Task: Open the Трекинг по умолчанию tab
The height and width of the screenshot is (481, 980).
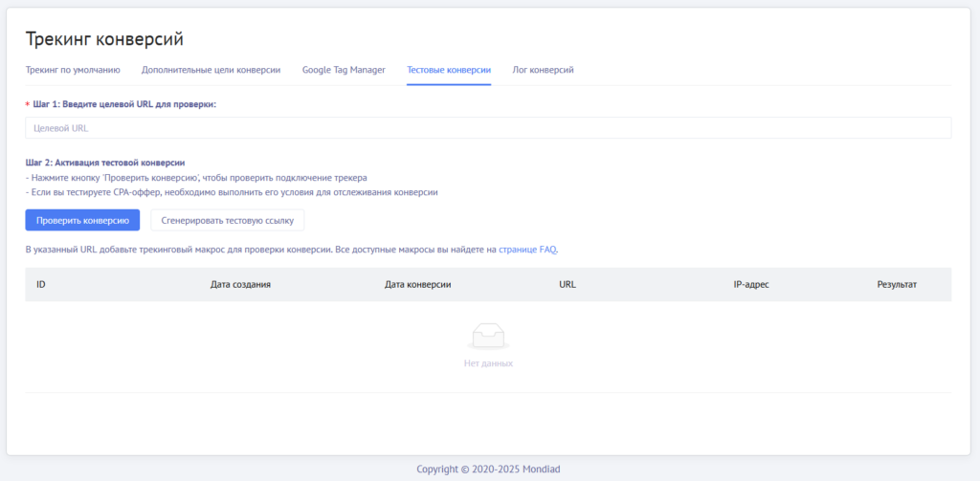Action: pyautogui.click(x=73, y=70)
